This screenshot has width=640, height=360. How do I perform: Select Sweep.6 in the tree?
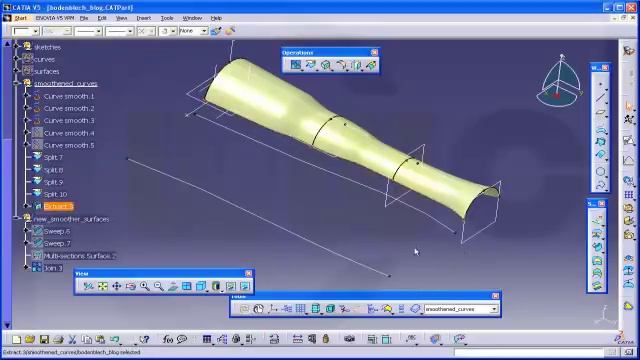pos(57,231)
